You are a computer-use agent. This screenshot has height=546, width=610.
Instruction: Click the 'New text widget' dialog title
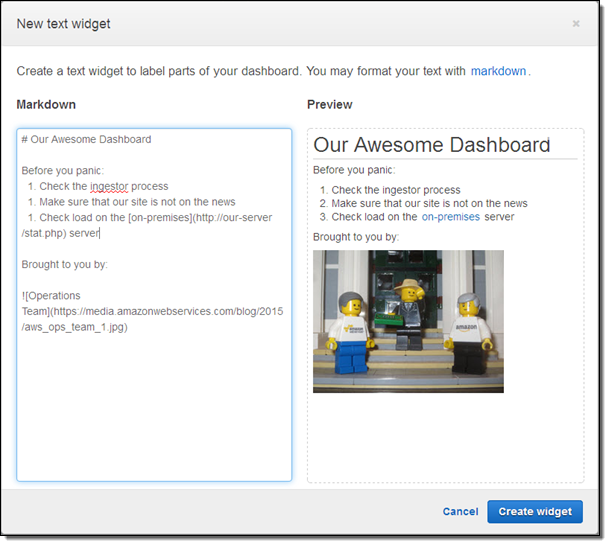coord(64,23)
